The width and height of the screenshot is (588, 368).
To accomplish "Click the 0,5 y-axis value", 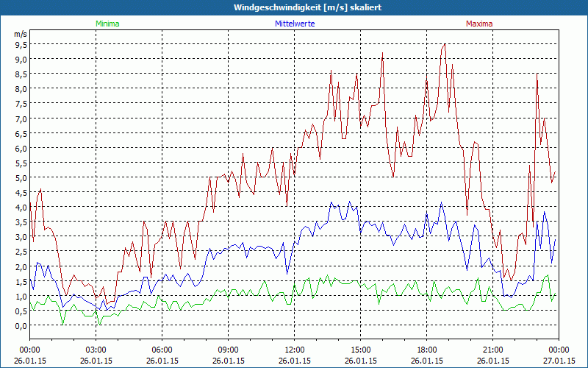I will tap(21, 311).
